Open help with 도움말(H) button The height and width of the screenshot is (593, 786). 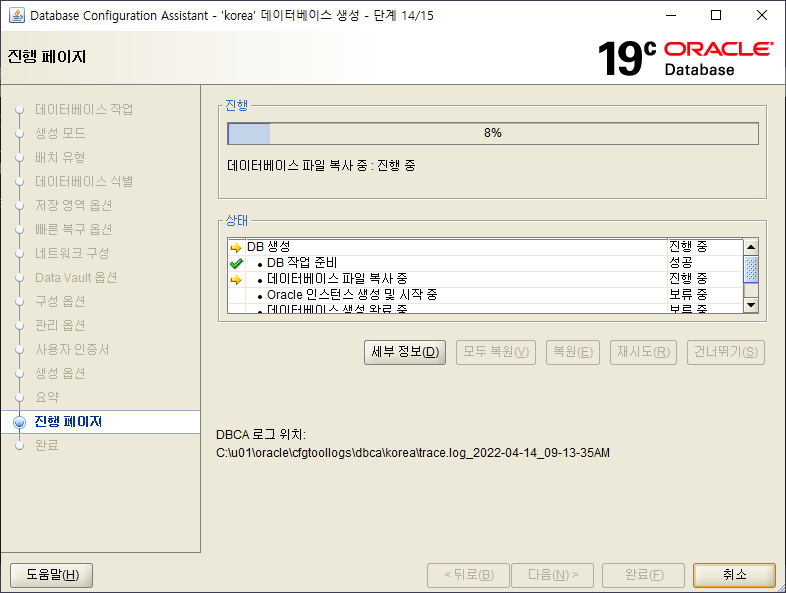pos(52,575)
